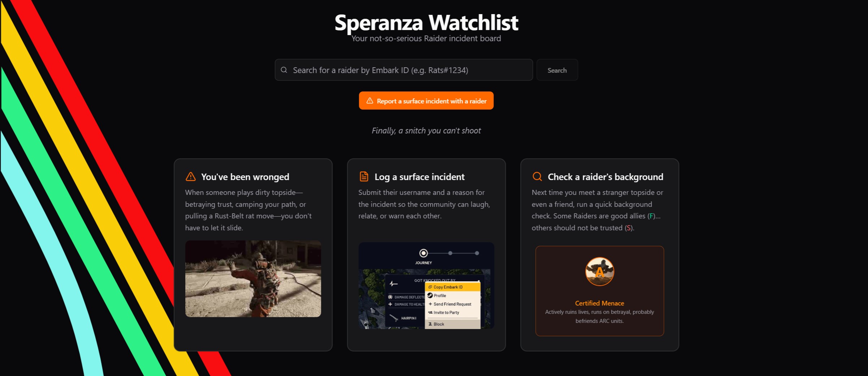Click the "You've been wronged" heading
The height and width of the screenshot is (376, 868).
click(x=245, y=177)
